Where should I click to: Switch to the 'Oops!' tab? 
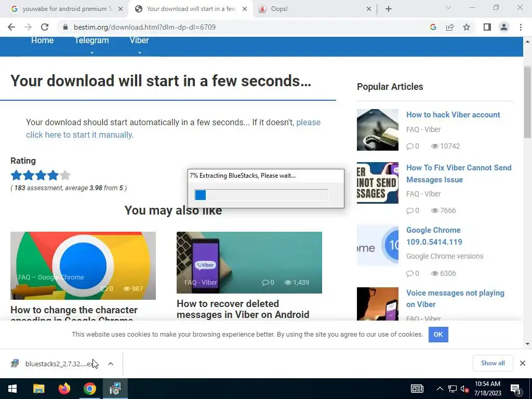[314, 9]
